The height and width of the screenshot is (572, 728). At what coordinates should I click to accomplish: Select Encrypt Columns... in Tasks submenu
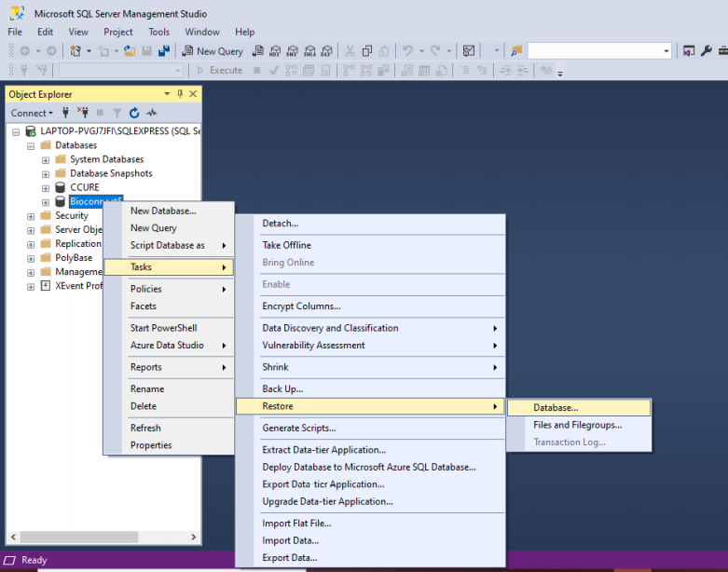[370, 306]
